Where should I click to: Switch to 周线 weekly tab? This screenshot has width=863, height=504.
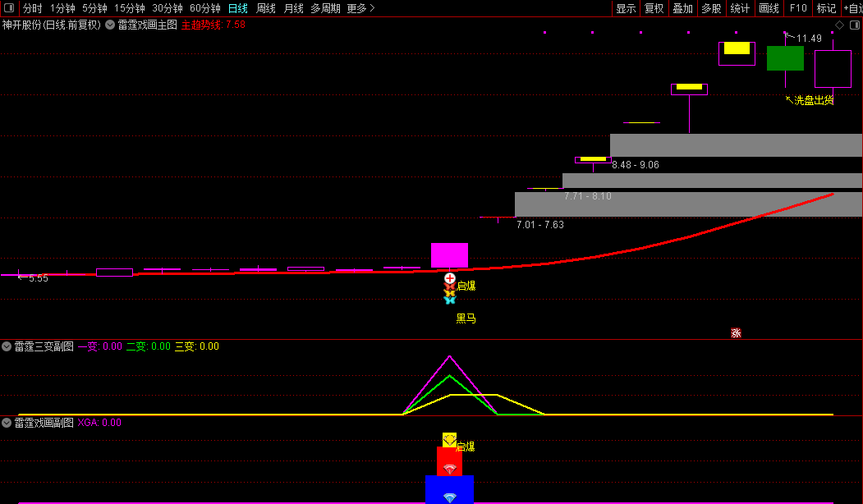266,8
